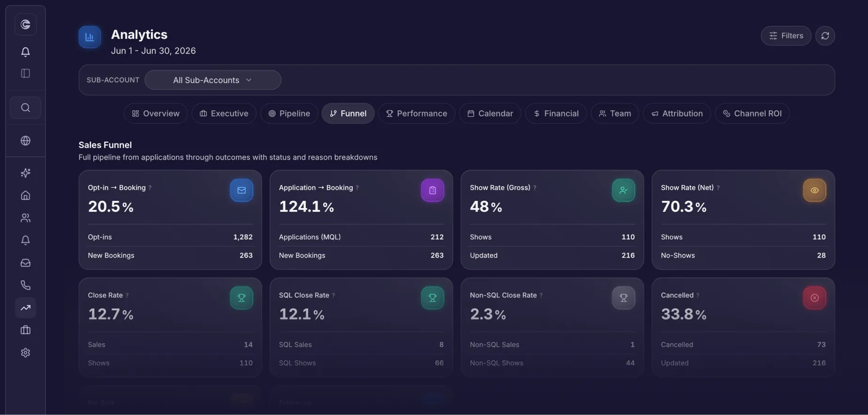
Task: Click person icon on Show Rate (Gross) card
Action: (x=623, y=191)
